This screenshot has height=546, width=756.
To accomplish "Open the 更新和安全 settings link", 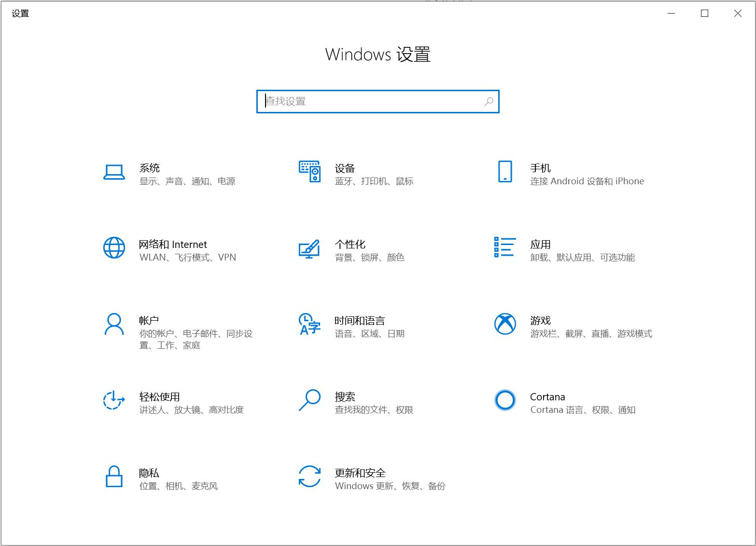I will click(x=360, y=473).
